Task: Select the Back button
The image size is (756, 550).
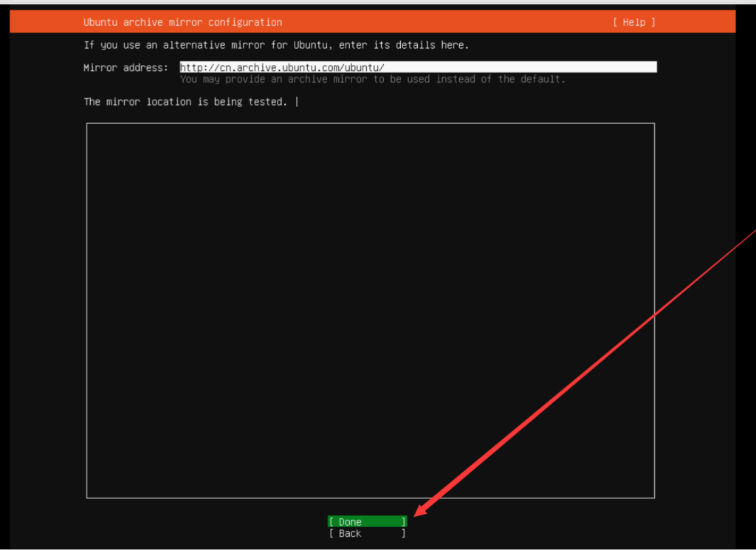Action: point(368,533)
